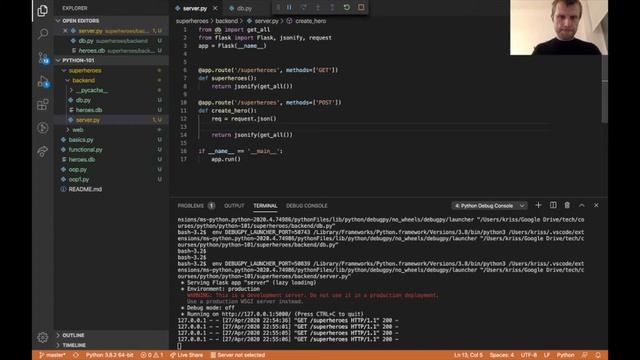Step over in debug toolbar
The height and width of the screenshot is (360, 640).
pyautogui.click(x=303, y=7)
